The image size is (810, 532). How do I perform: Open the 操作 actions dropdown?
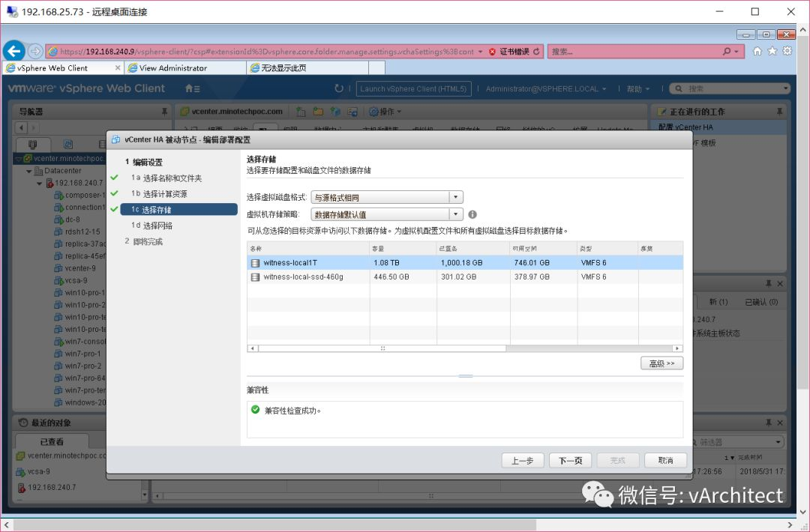point(385,112)
